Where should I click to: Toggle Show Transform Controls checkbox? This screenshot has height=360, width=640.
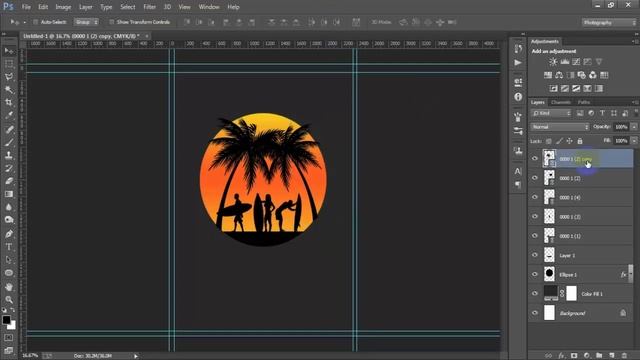111,22
